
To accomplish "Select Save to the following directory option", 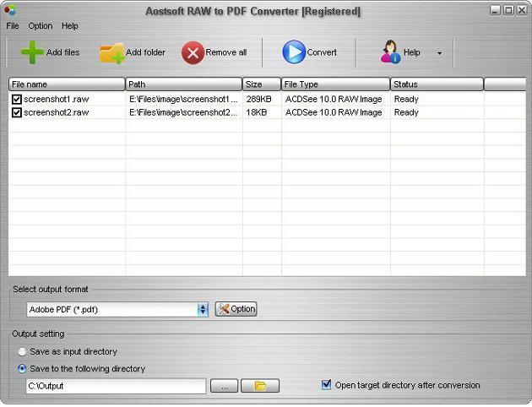I will pyautogui.click(x=22, y=369).
